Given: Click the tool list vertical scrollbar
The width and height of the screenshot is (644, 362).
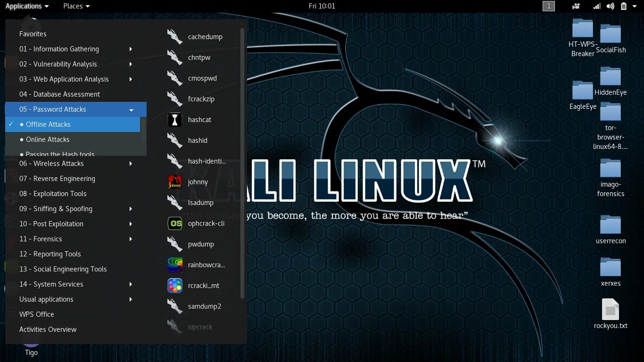Looking at the screenshot, I should 243,163.
